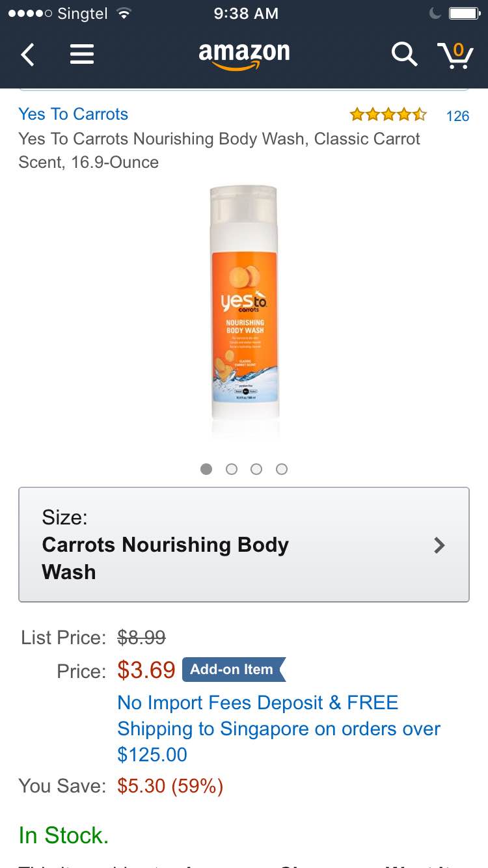Expand the Size selector chevron
Viewport: 488px width, 868px height.
(440, 545)
